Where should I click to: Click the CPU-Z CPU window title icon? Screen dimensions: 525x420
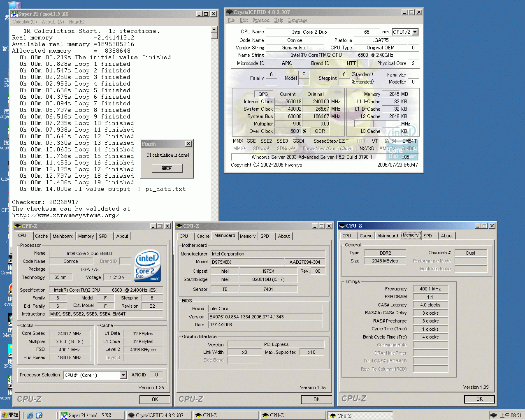pos(18,226)
